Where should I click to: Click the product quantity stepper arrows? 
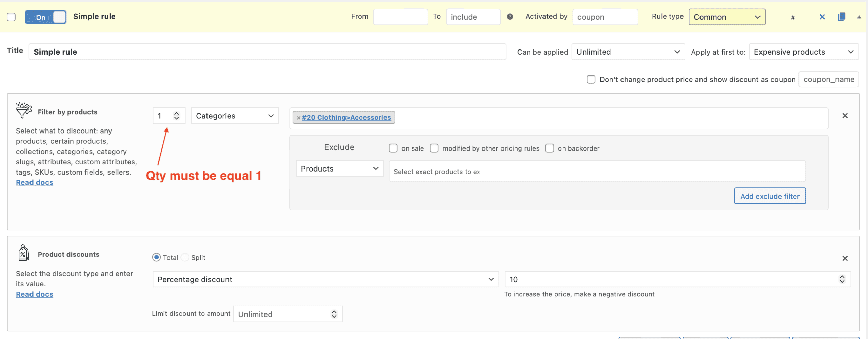click(176, 116)
